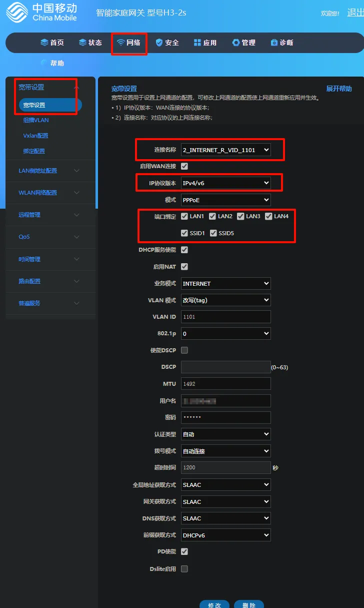Open the 状态 status icon tab
Viewport: 364px width, 608px height.
click(x=82, y=43)
